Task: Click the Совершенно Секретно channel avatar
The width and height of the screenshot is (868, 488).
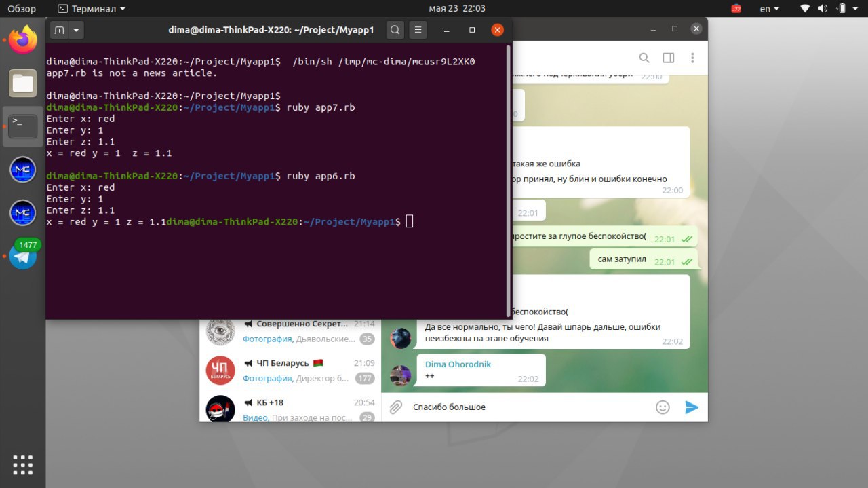Action: pos(220,331)
